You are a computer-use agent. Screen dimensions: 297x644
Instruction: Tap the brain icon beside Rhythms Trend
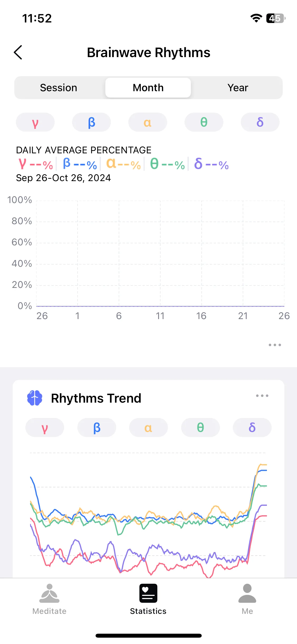pos(35,398)
